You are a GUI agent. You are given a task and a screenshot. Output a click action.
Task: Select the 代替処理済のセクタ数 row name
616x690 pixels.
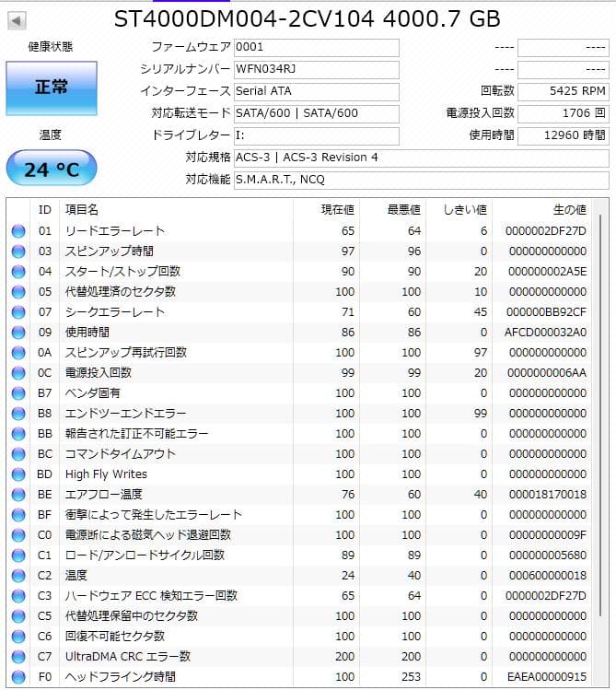(121, 292)
